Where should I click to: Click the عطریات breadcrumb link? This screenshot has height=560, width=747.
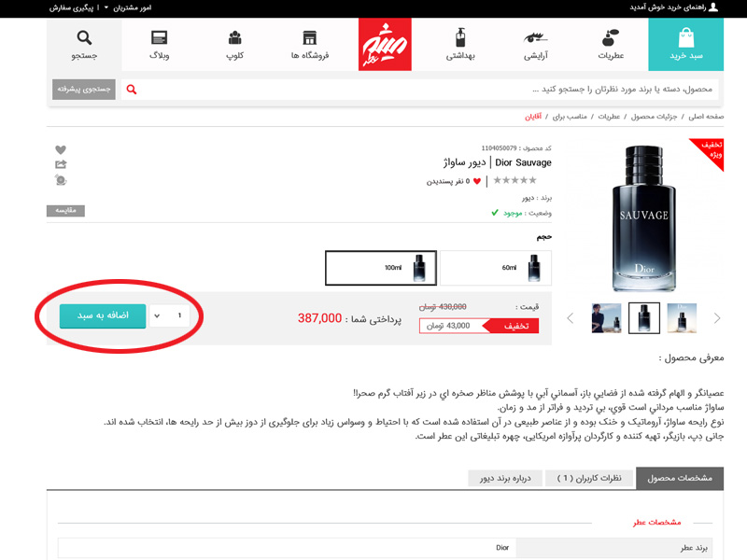(609, 117)
